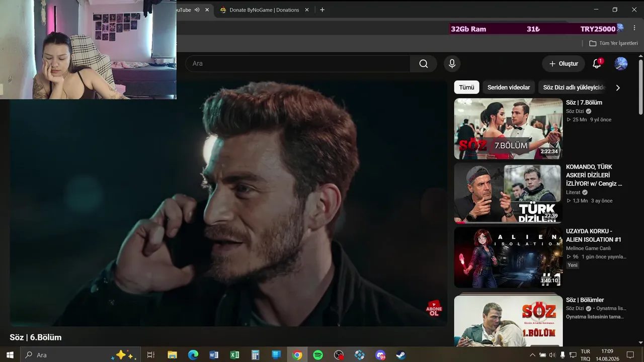Image resolution: width=644 pixels, height=362 pixels.
Task: Focus the YouTube Ara search field
Action: [x=298, y=64]
